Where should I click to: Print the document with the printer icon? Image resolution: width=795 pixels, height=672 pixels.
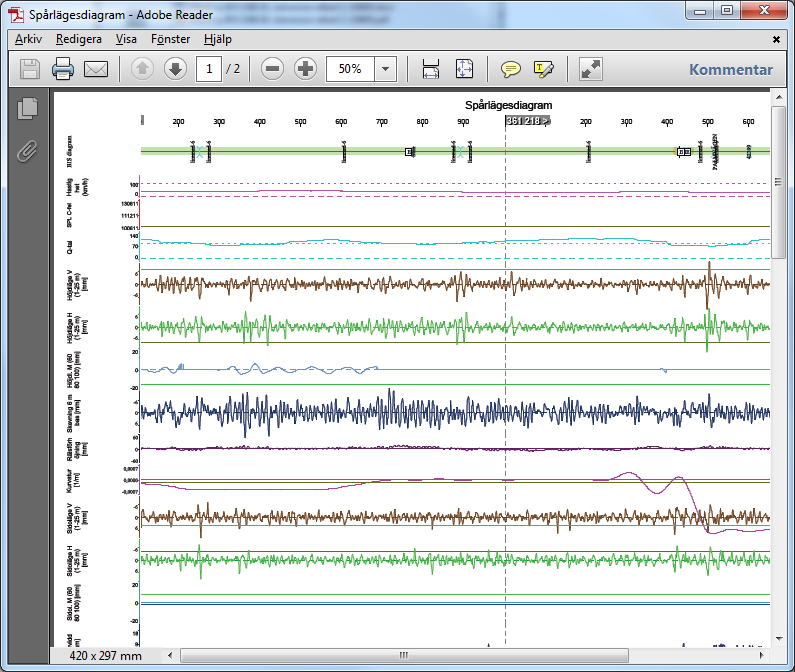(63, 69)
